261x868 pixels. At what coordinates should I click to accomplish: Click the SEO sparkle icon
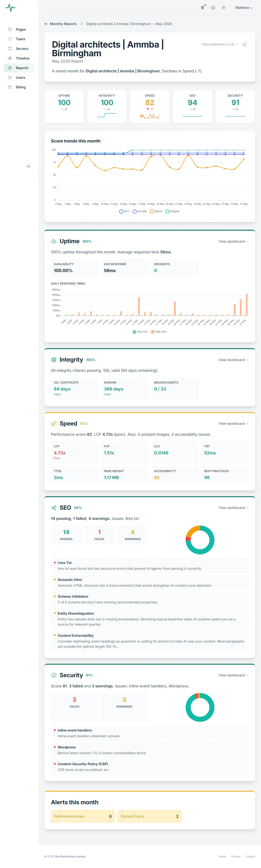pyautogui.click(x=54, y=508)
